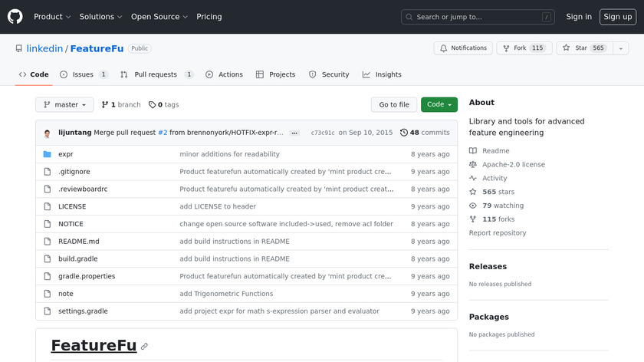Expand the green Code dropdown
This screenshot has height=362, width=644.
point(439,105)
